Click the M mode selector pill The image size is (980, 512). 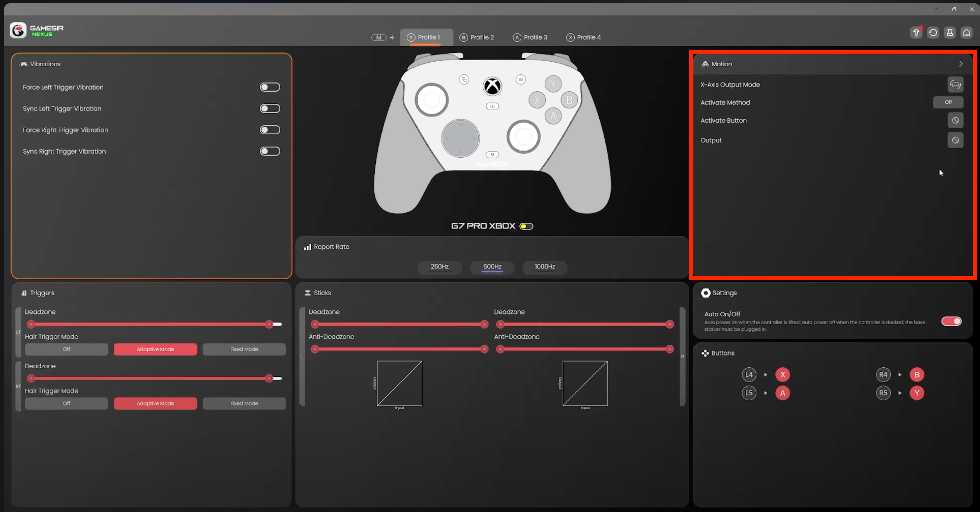pos(379,38)
